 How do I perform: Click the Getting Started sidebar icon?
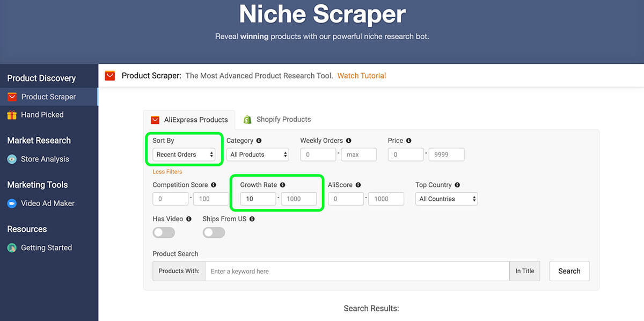(12, 248)
